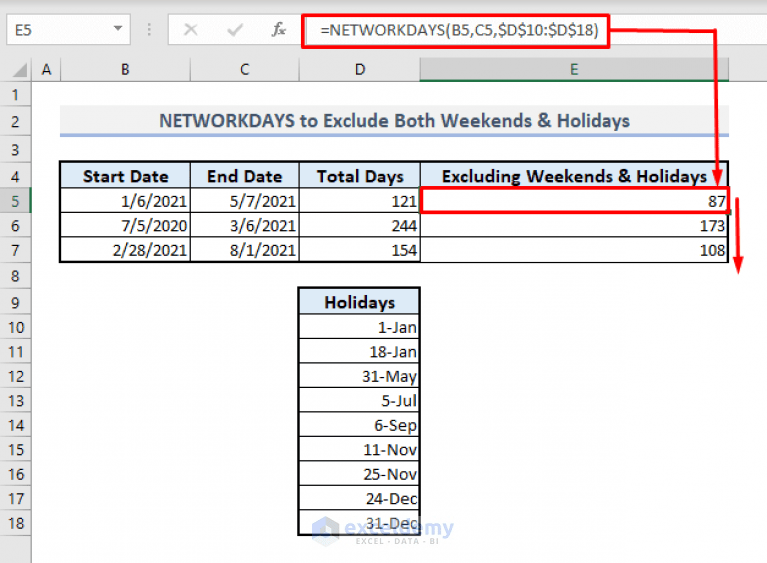
Task: Open the Insert Function fx button
Action: click(x=278, y=30)
